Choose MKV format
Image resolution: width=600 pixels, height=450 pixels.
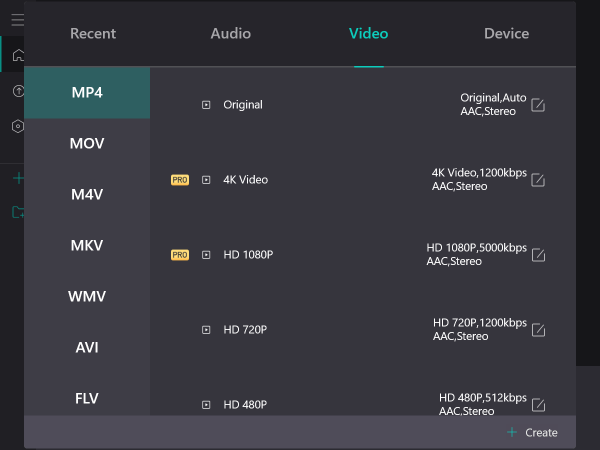pos(87,245)
